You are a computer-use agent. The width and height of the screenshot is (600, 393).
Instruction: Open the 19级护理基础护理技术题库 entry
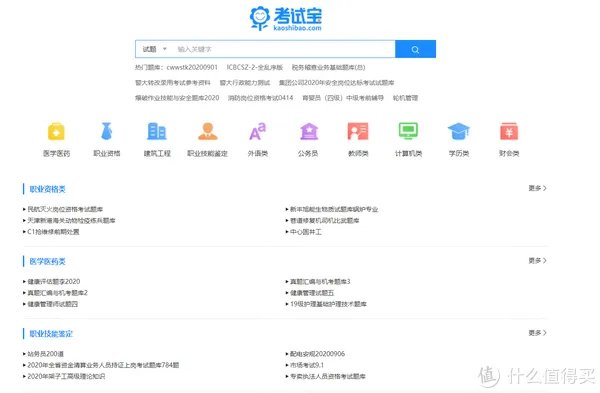[x=328, y=304]
